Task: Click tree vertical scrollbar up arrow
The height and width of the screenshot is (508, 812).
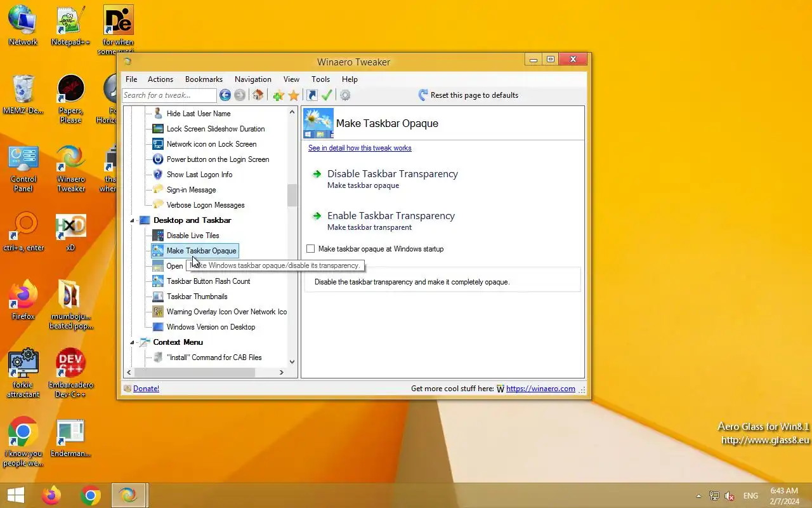Action: (292, 112)
